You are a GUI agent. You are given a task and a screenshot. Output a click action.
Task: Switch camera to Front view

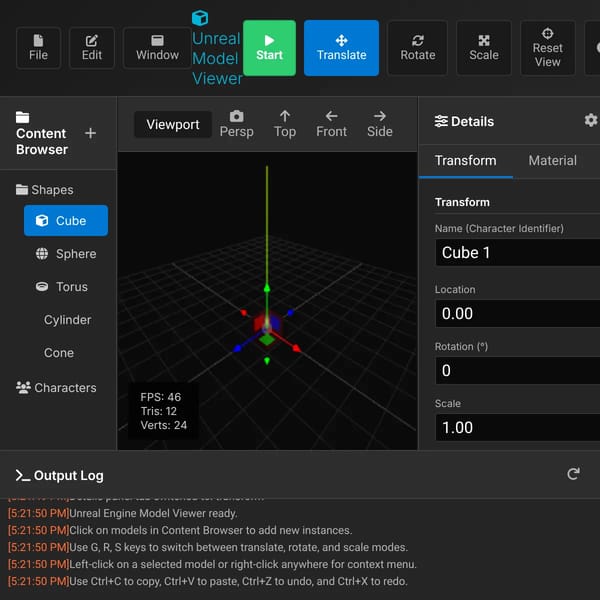[331, 124]
